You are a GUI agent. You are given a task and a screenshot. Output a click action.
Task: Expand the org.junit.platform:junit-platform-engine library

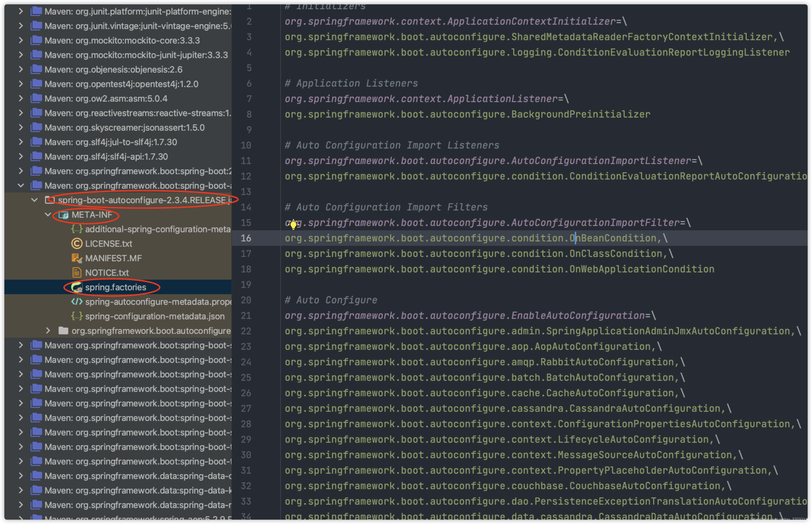[21, 11]
